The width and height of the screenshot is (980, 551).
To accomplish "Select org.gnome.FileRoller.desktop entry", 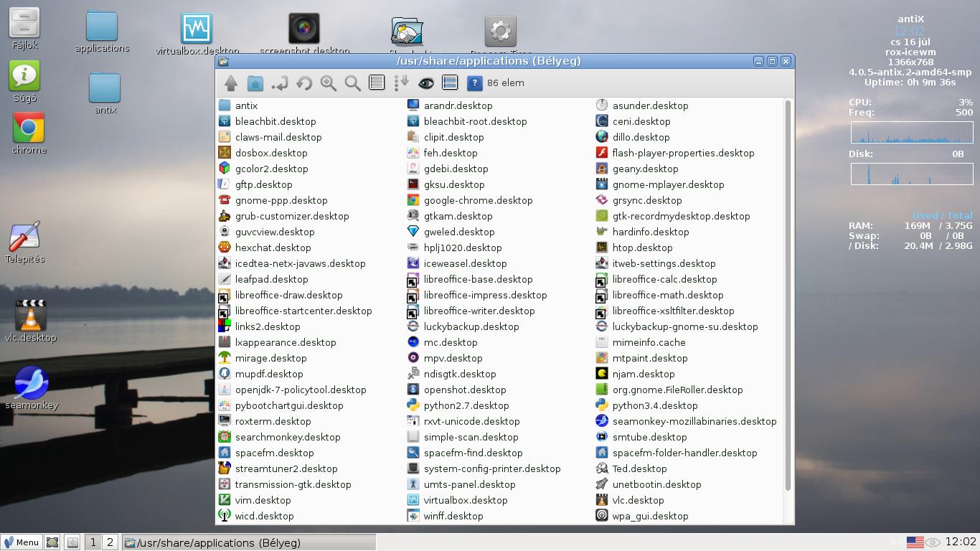I will 669,390.
